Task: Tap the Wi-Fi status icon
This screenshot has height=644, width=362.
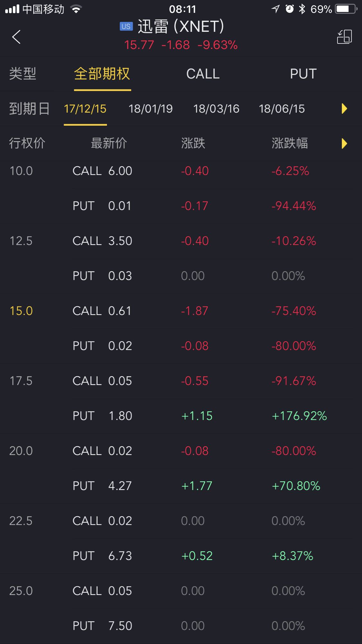Action: pyautogui.click(x=76, y=9)
